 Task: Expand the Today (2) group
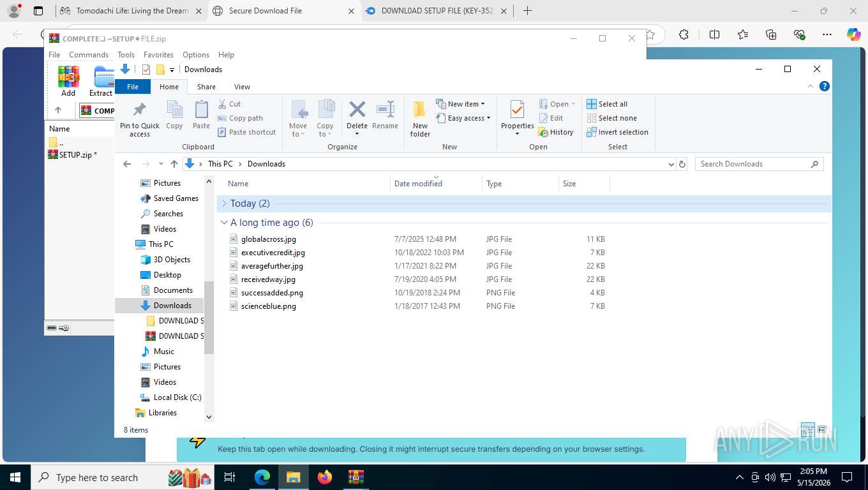224,204
